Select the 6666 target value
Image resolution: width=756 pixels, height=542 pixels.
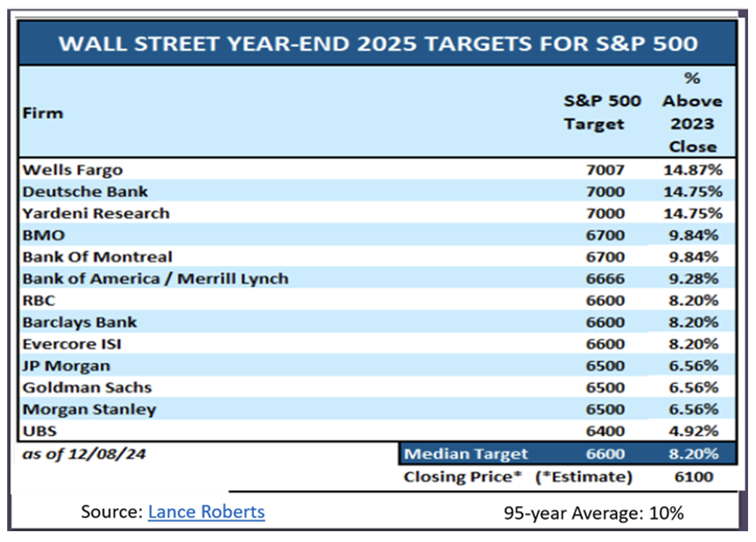click(x=605, y=279)
